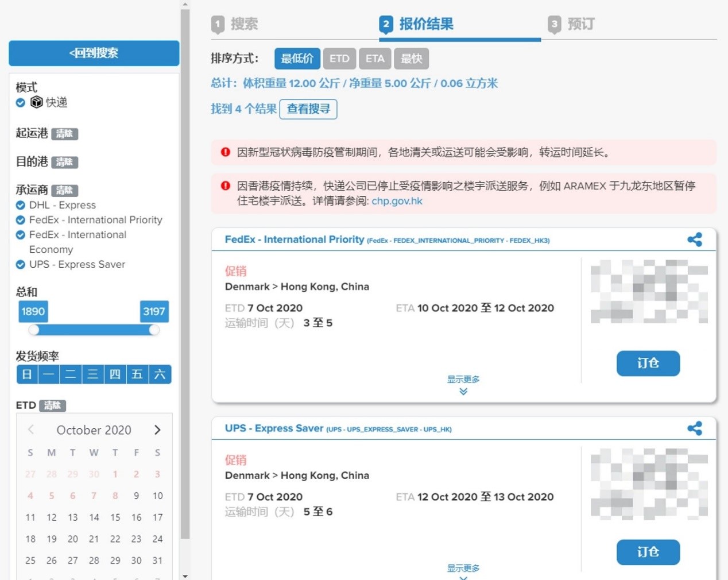Click the UPS card pixelated price thumbnail

649,485
